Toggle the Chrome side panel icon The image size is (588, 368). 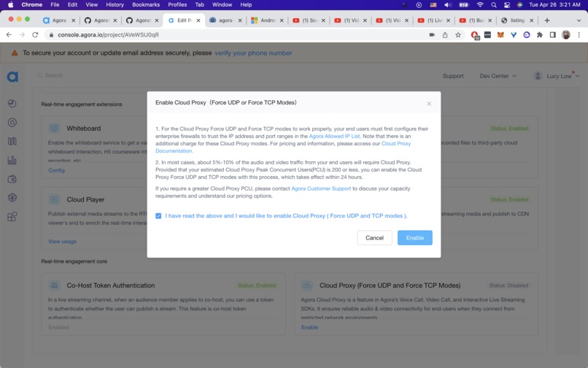click(x=553, y=35)
